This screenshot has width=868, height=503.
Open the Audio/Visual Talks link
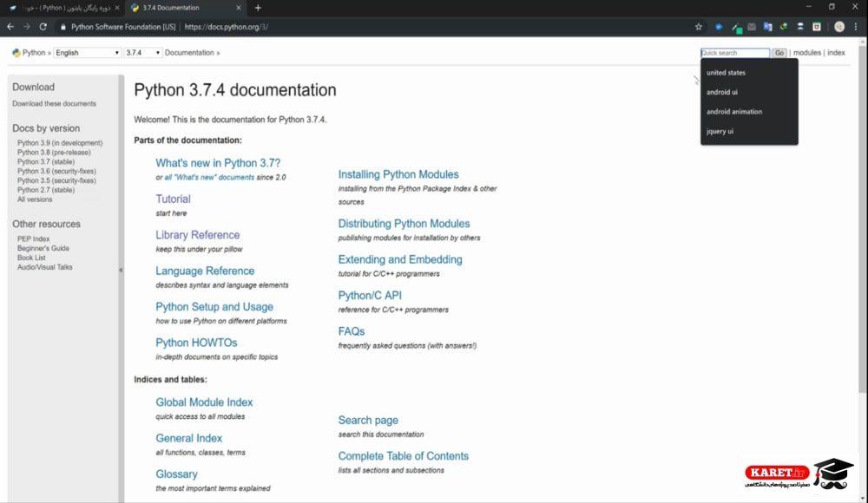click(x=45, y=267)
